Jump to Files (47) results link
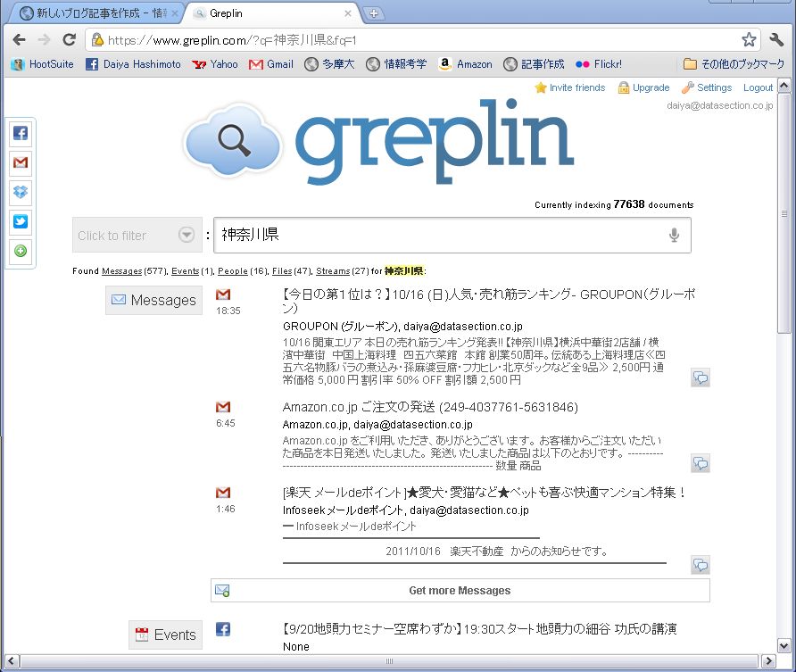This screenshot has height=672, width=796. pyautogui.click(x=282, y=271)
